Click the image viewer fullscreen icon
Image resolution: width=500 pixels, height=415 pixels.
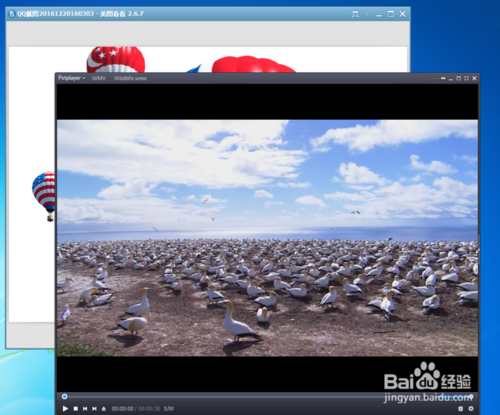(356, 14)
